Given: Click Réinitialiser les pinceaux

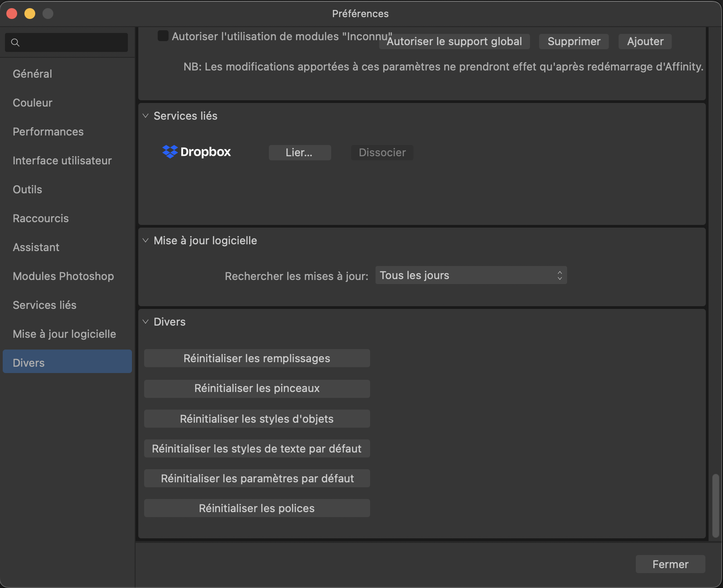Looking at the screenshot, I should [257, 388].
